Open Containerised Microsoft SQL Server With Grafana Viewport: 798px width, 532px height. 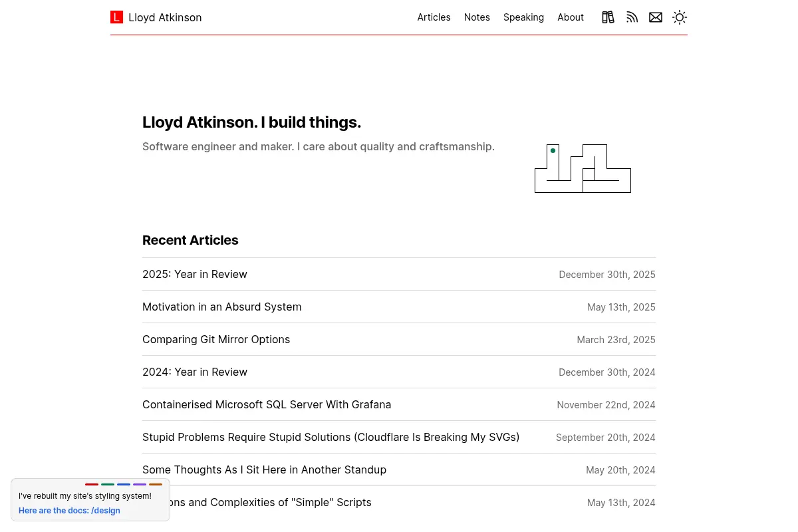(x=267, y=404)
